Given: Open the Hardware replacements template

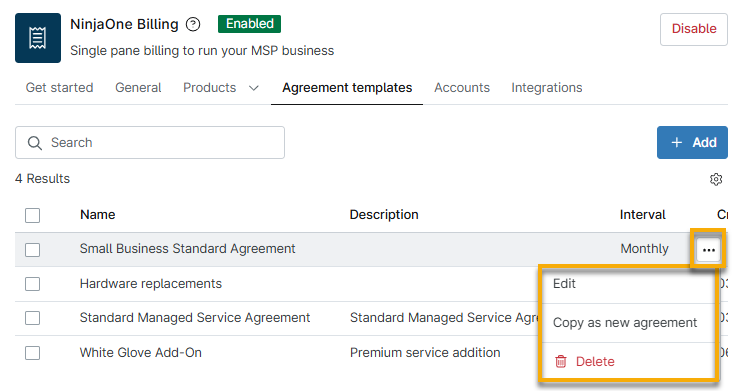Looking at the screenshot, I should pos(151,284).
